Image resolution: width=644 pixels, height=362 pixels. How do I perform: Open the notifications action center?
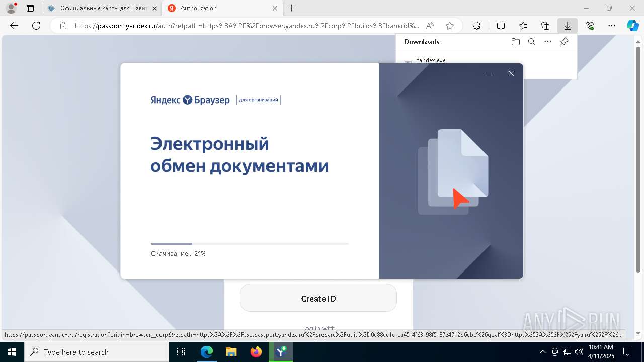[x=627, y=352]
